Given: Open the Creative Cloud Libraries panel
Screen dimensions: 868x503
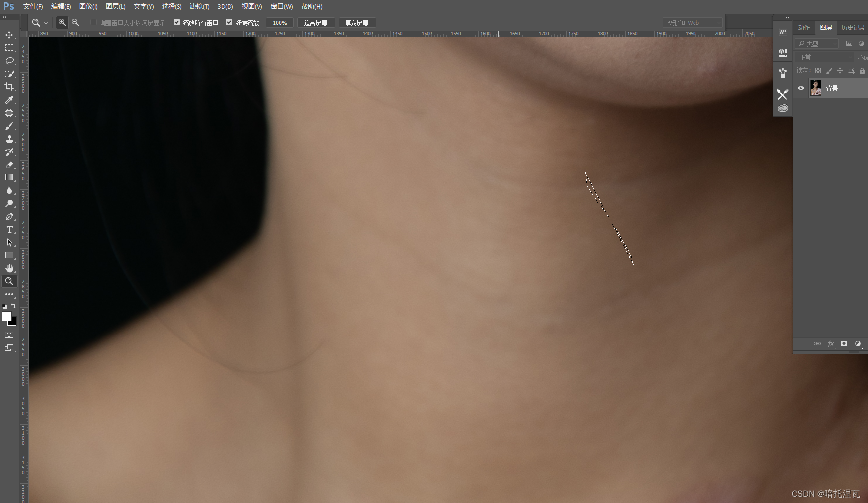Looking at the screenshot, I should click(x=783, y=108).
